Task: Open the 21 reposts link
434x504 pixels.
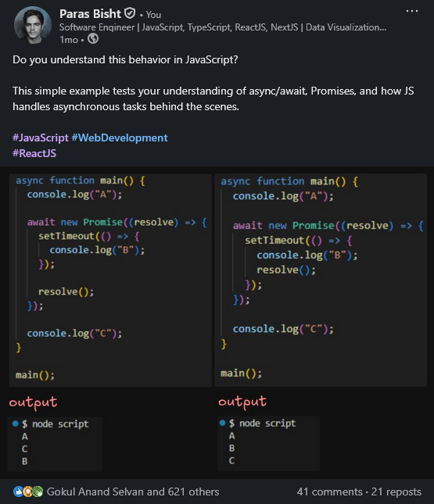Action: 396,491
